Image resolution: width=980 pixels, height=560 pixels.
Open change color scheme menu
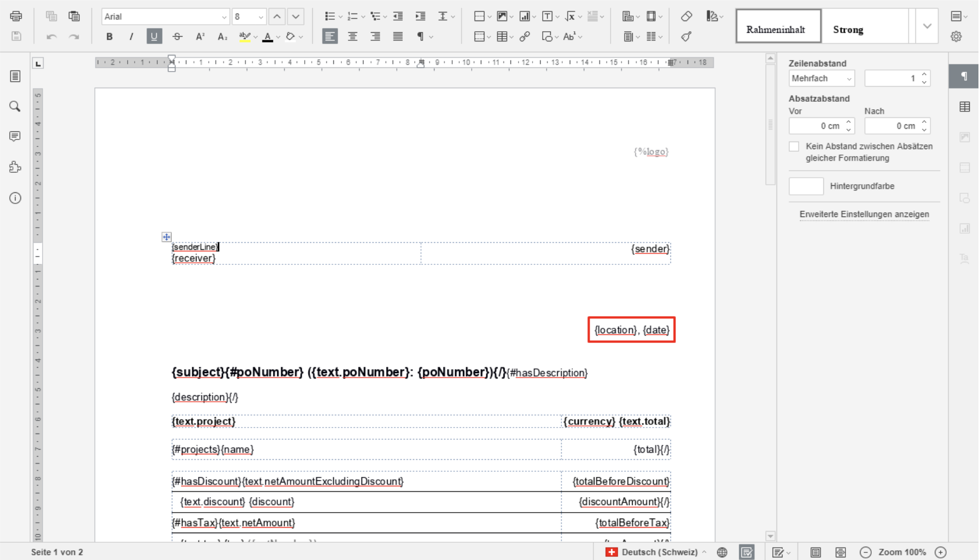click(x=715, y=17)
